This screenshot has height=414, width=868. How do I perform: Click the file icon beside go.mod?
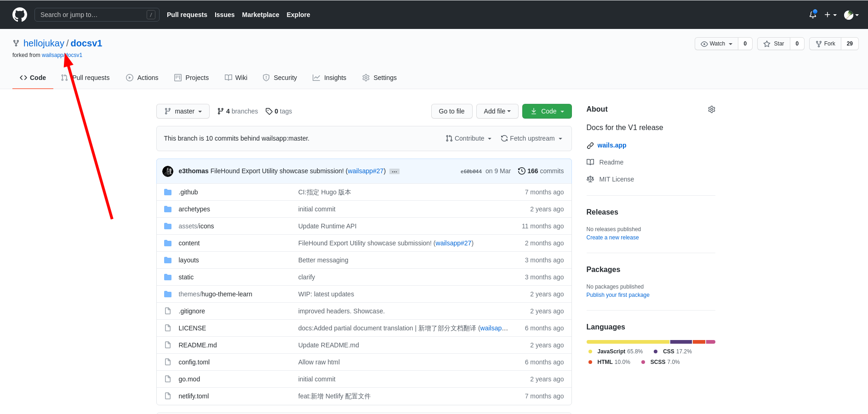pos(168,379)
